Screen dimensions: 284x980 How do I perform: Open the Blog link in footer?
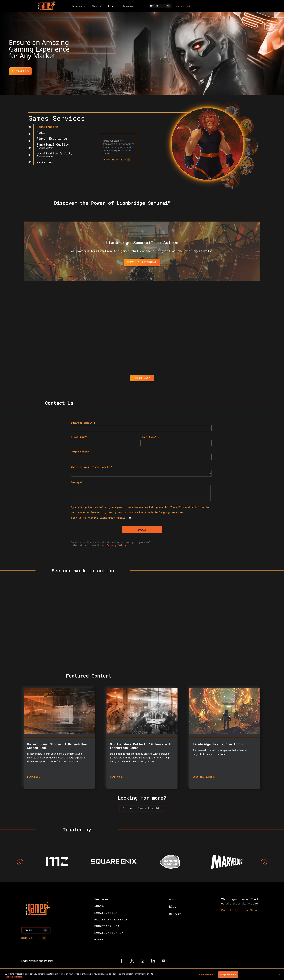(172, 907)
